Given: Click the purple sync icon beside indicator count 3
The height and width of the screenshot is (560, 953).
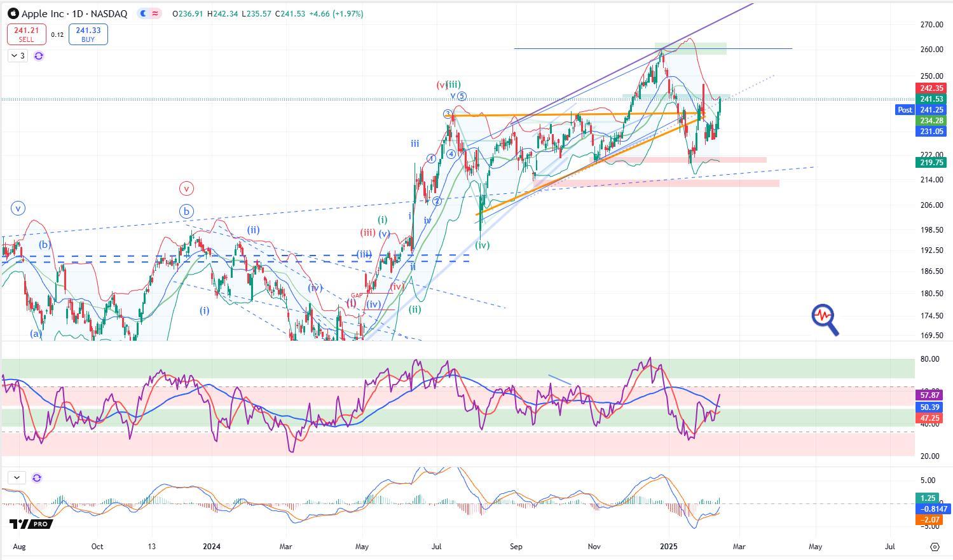Looking at the screenshot, I should click(39, 56).
